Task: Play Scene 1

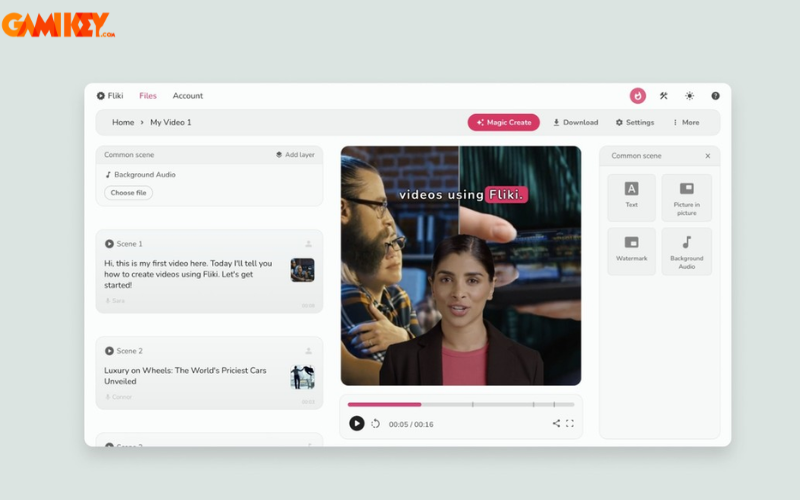Action: 109,244
